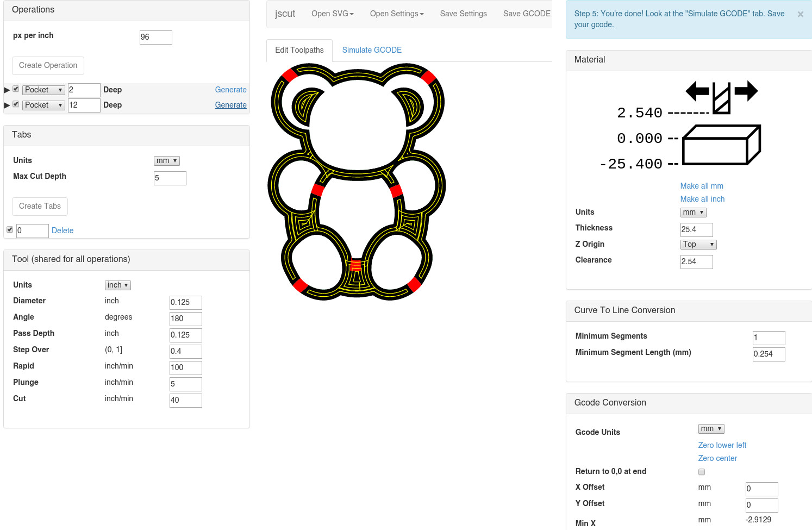Uncheck the first Pocket operation checkbox
Screen dimensions: 812x530
[x=16, y=89]
